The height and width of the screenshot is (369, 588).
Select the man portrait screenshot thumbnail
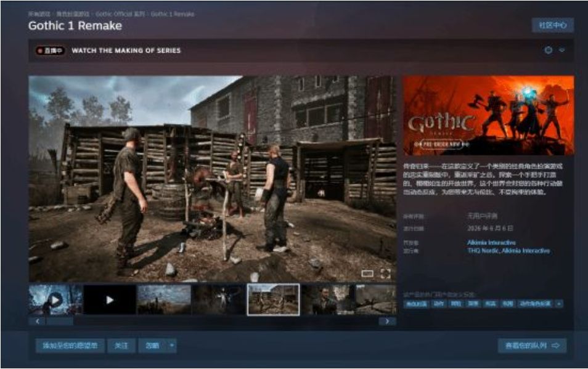tap(328, 299)
